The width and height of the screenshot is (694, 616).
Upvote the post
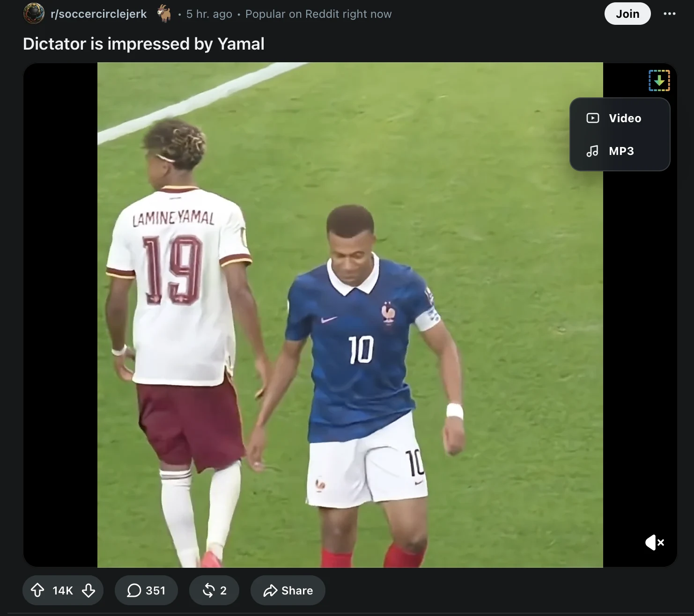(37, 590)
